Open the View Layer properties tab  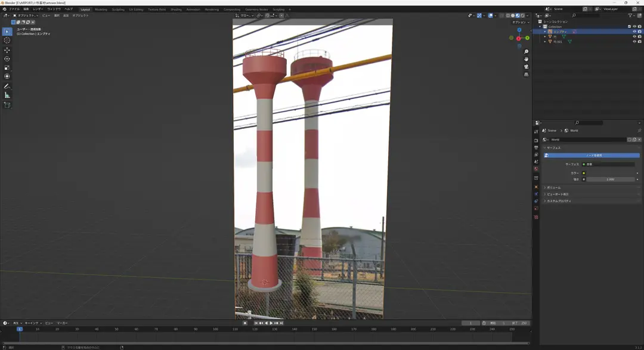pos(536,154)
